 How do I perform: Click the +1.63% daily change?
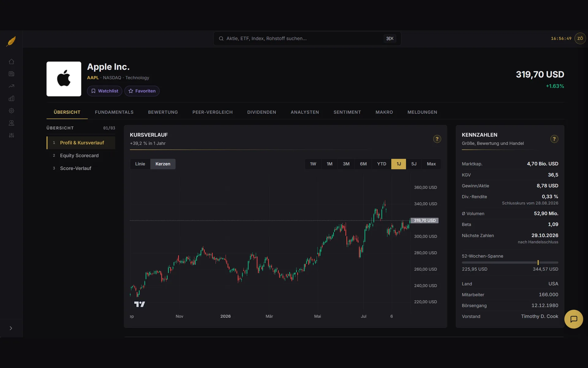[555, 86]
